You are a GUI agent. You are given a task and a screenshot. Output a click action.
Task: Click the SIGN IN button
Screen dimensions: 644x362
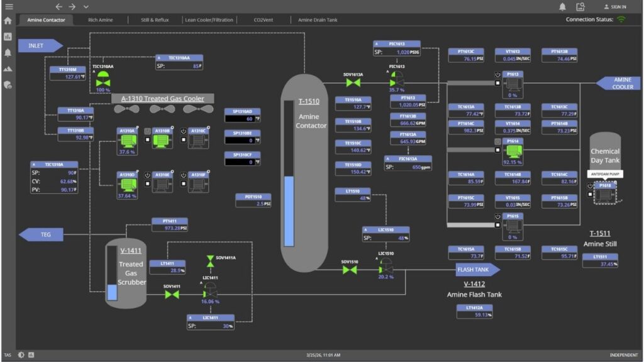(616, 6)
